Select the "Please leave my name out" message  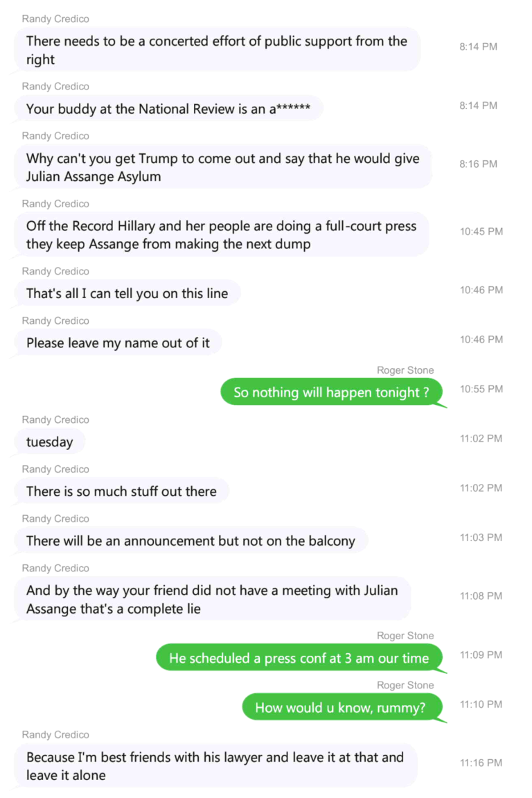118,342
